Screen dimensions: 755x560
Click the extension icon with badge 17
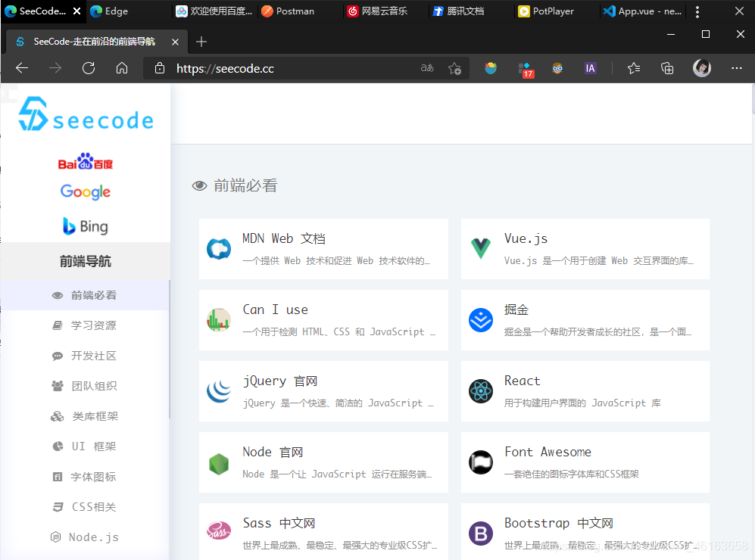pos(526,70)
